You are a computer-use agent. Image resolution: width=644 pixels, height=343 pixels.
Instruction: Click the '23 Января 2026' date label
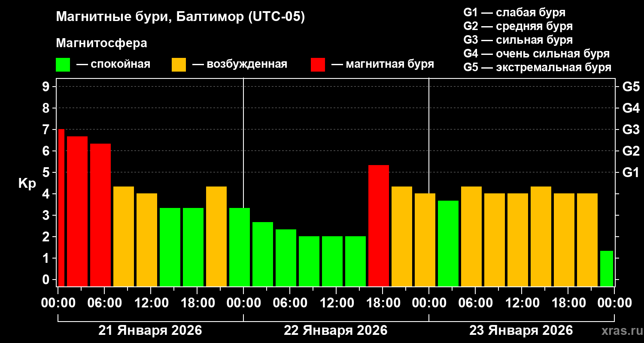coord(521,331)
